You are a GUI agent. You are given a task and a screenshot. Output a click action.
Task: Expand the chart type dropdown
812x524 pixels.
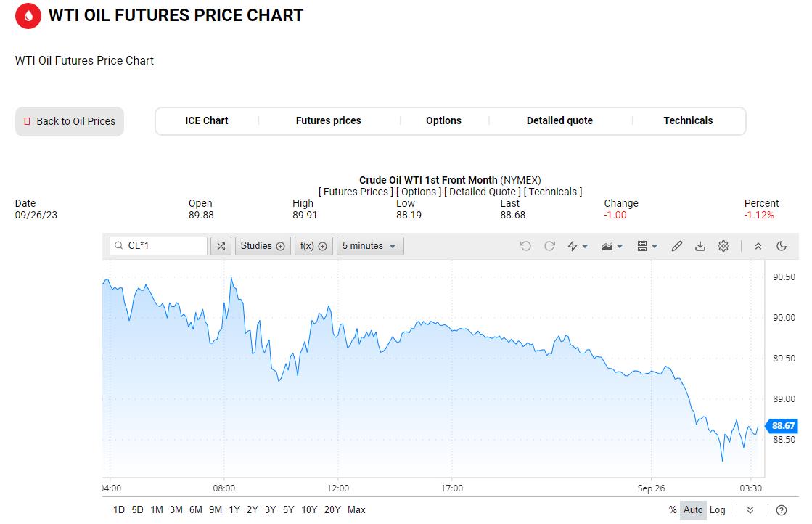(612, 246)
